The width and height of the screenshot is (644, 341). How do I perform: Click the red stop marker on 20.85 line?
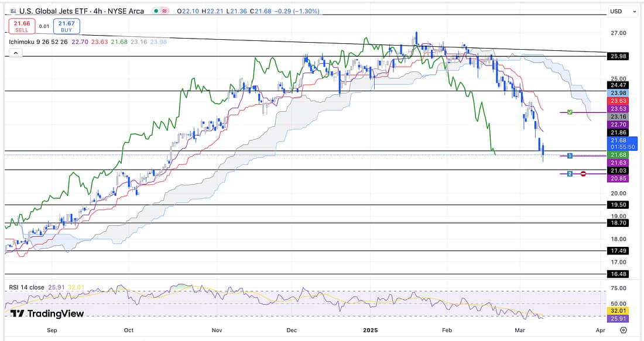(x=583, y=174)
